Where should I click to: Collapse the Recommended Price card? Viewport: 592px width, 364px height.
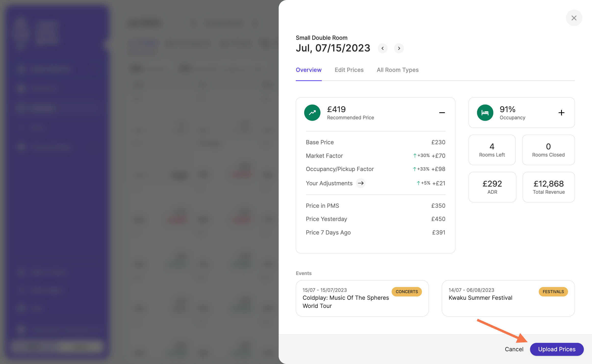click(442, 113)
